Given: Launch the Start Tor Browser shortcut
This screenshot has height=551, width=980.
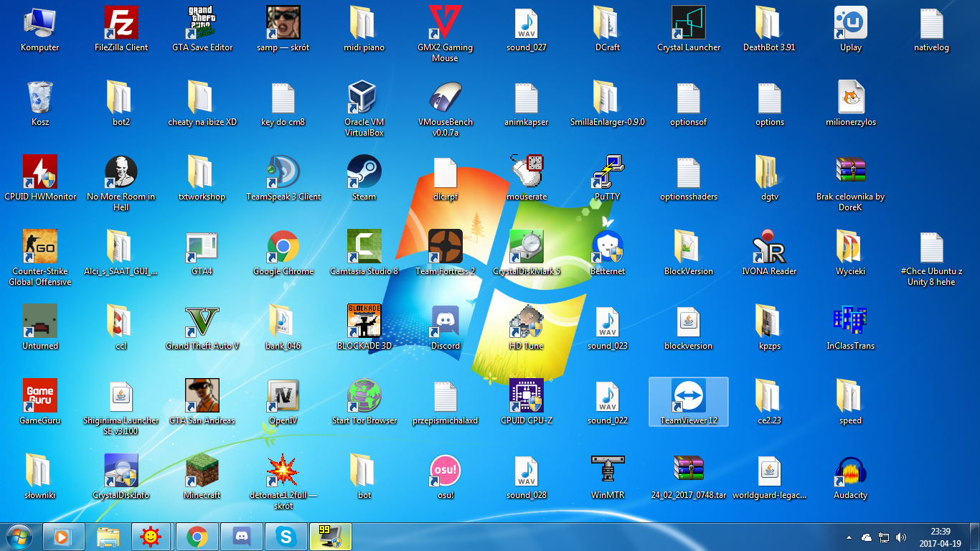Looking at the screenshot, I should [364, 396].
